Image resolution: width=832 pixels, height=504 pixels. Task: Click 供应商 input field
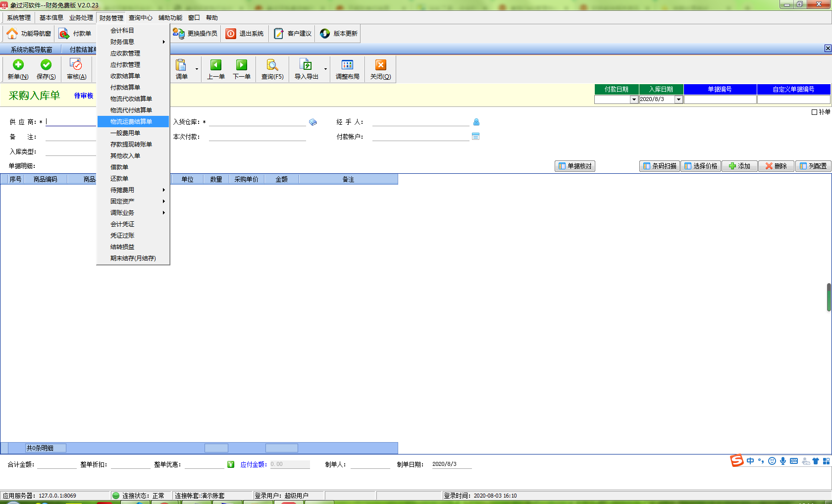pos(70,122)
